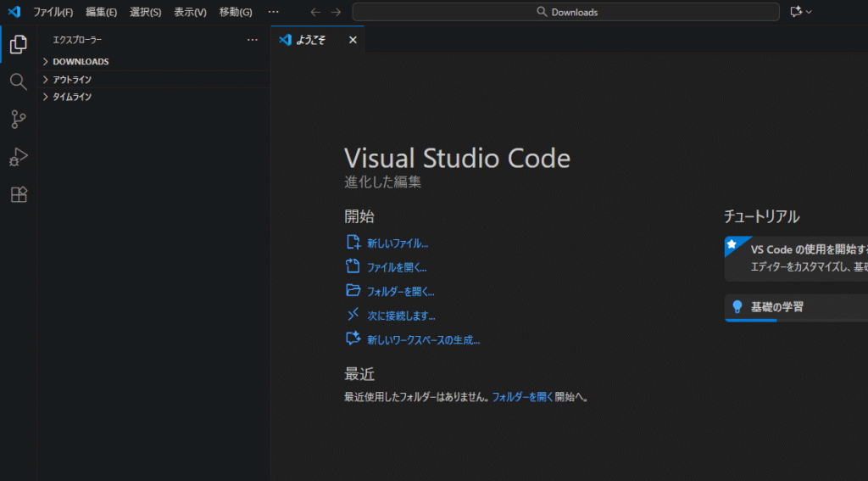The width and height of the screenshot is (868, 481).
Task: Open the 表示(V) menu
Action: click(x=190, y=12)
